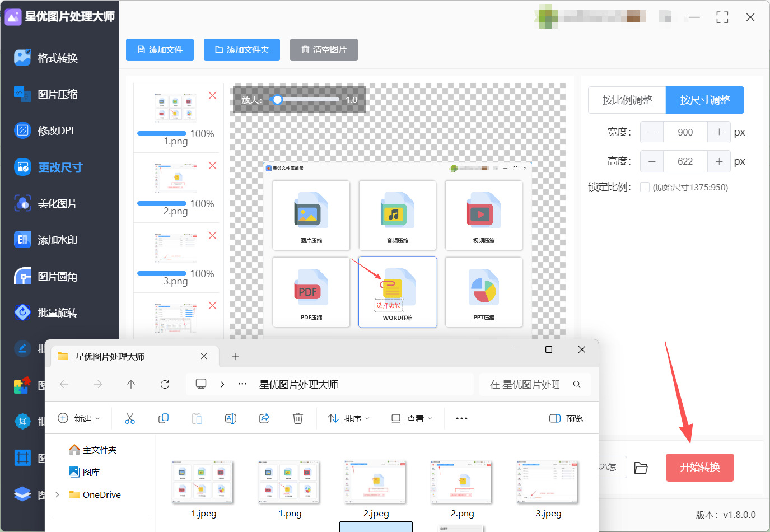Click the Rename icon in File Explorer

pyautogui.click(x=231, y=418)
